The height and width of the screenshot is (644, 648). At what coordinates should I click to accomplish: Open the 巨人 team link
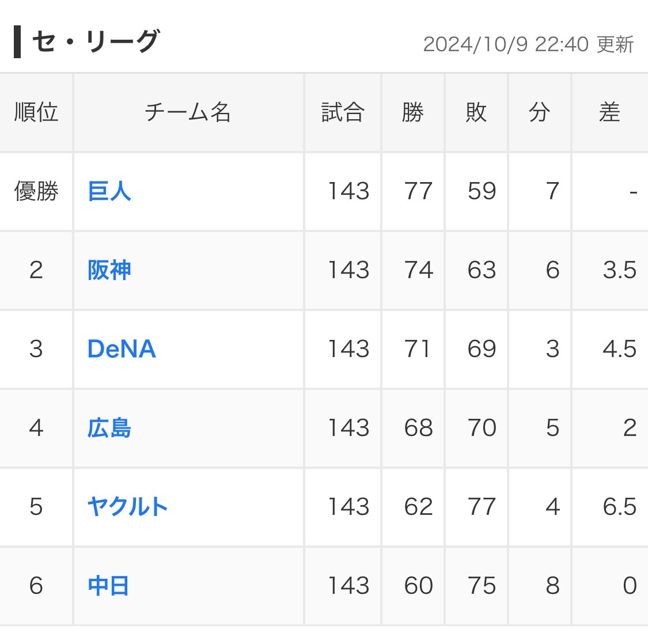click(x=109, y=191)
